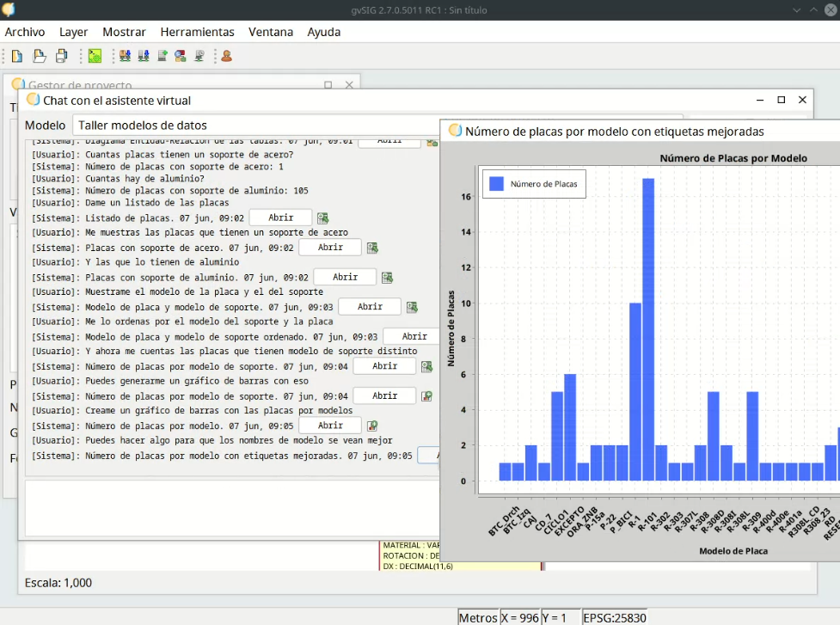Open the Archivo menu
840x625 pixels.
pos(25,32)
